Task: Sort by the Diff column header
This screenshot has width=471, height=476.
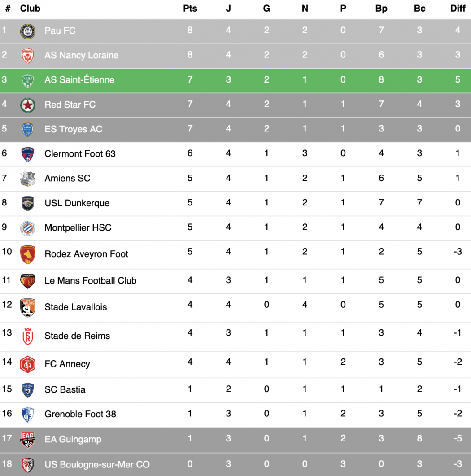Action: (x=458, y=9)
